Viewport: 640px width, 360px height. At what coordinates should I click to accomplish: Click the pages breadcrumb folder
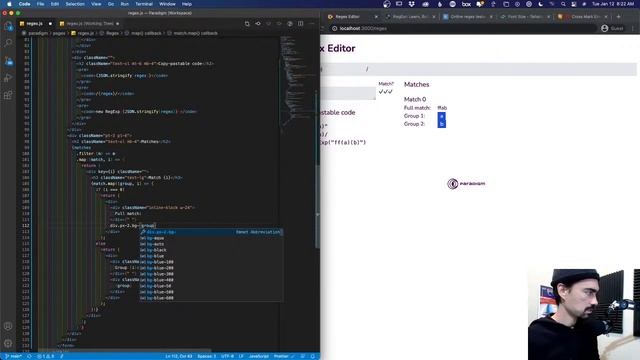coord(59,33)
